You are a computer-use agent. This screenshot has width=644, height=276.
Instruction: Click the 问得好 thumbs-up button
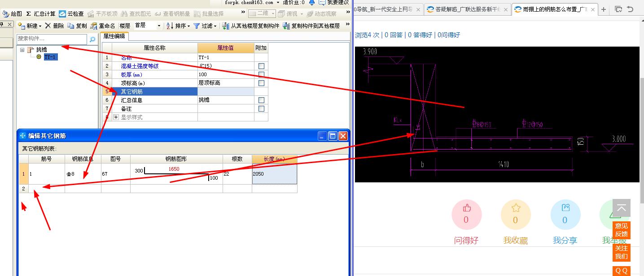click(466, 215)
